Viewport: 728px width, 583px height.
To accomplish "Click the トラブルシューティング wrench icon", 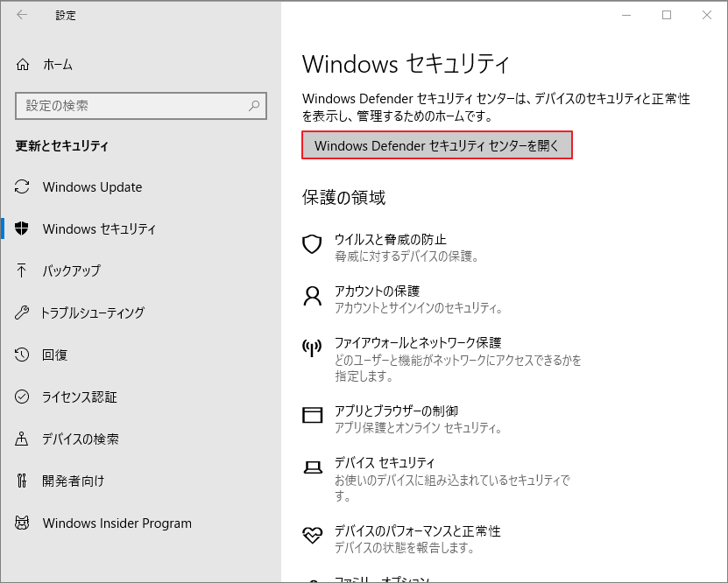I will (22, 313).
